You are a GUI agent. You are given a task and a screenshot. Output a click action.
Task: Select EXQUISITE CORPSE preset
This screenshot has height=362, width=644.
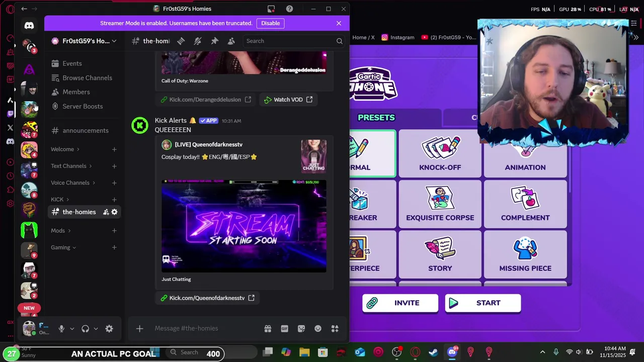440,204
